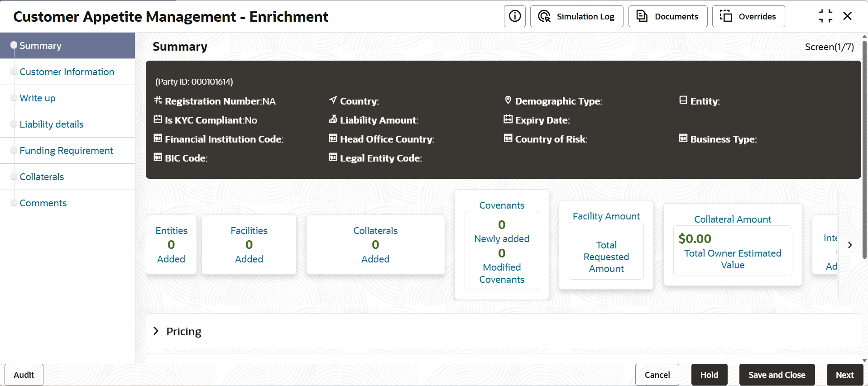Open the Funding Requirement step
Viewport: 868px width, 386px height.
pyautogui.click(x=67, y=151)
